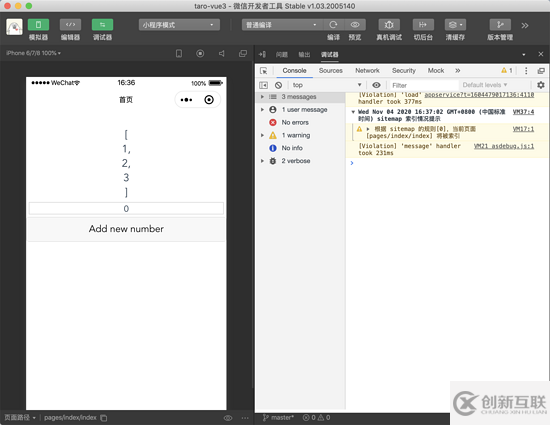Click the clear console icon
550x425 pixels.
tap(279, 85)
